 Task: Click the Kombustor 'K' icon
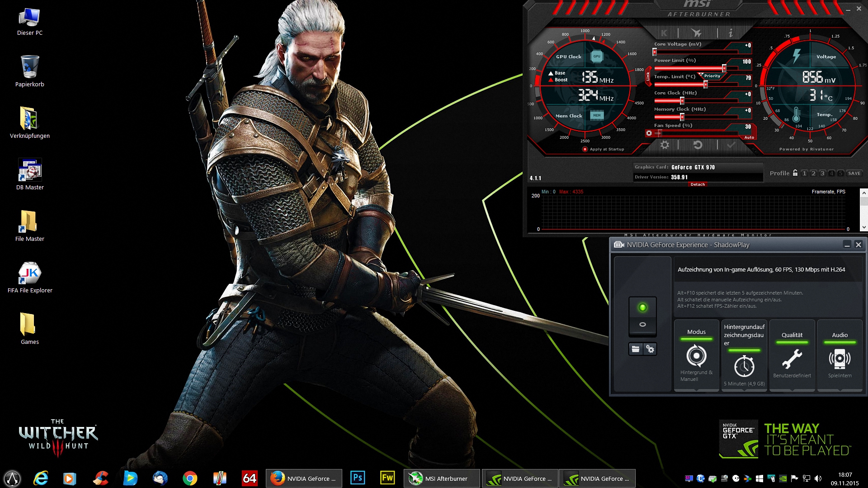click(x=664, y=33)
